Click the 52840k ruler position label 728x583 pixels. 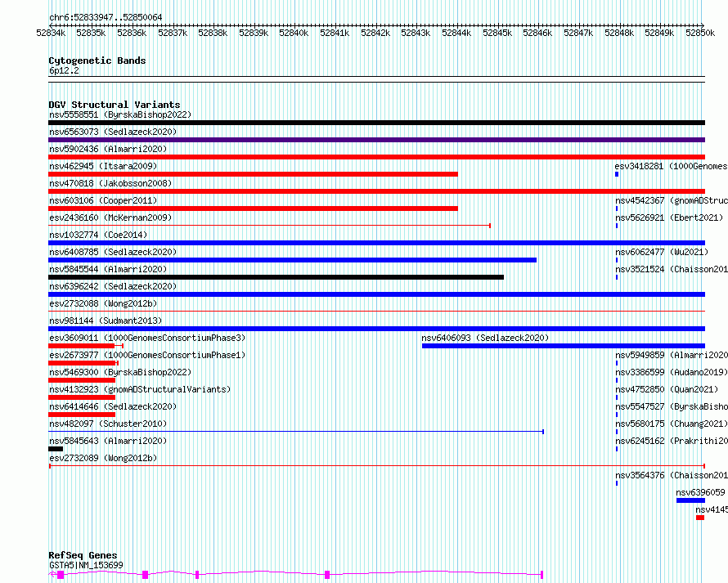[294, 33]
